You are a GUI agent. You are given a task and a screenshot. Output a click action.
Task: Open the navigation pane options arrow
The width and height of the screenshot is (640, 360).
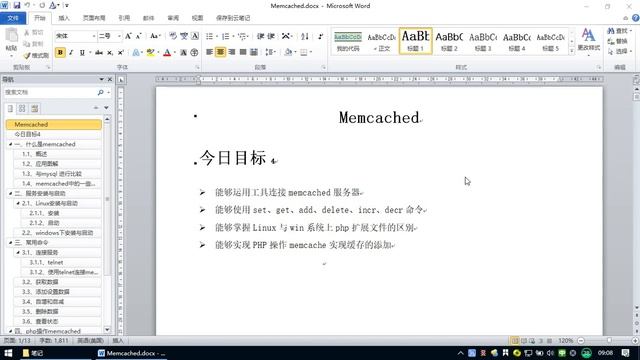(101, 79)
